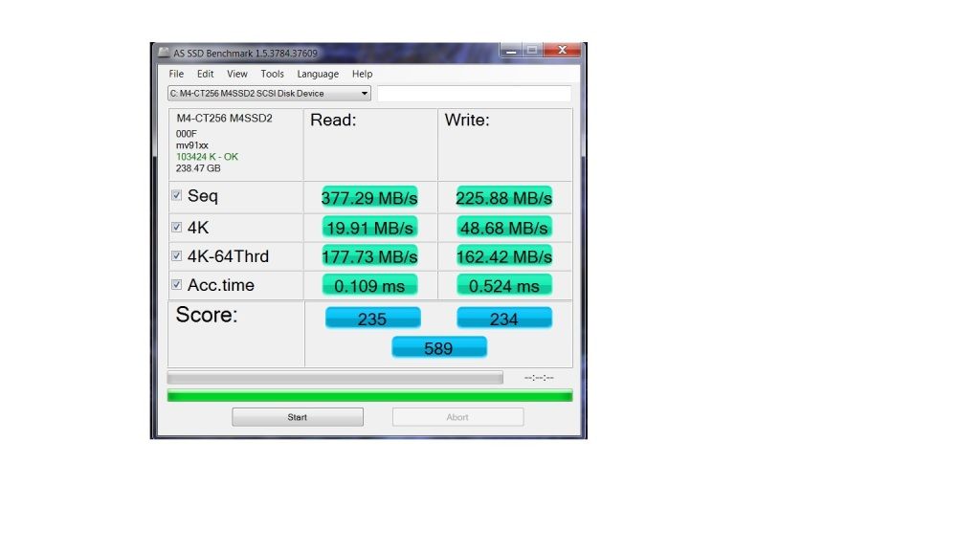
Task: Click the green overall progress bar
Action: point(370,395)
